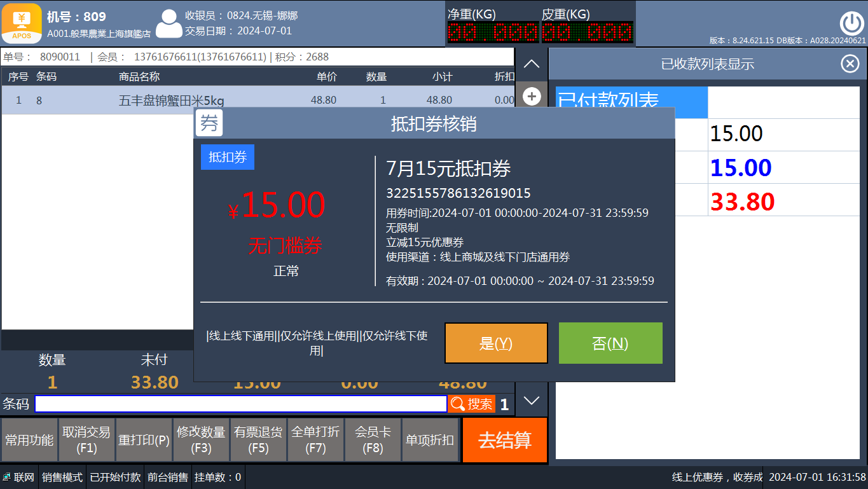Click the 销售模式 status bar entry
The image size is (868, 489).
62,477
